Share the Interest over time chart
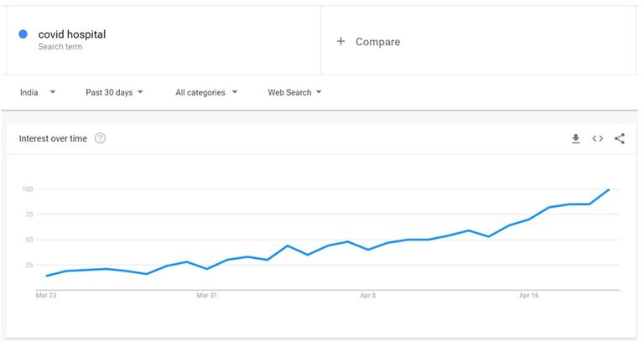This screenshot has width=644, height=362. coord(620,139)
